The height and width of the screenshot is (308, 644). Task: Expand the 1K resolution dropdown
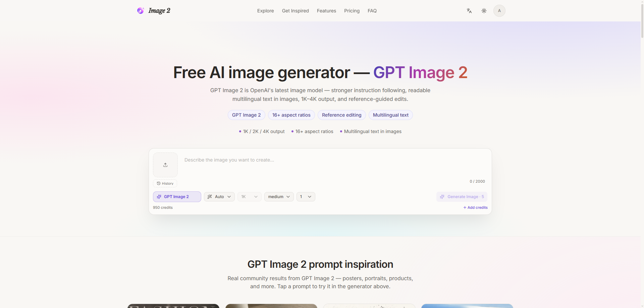(250, 197)
